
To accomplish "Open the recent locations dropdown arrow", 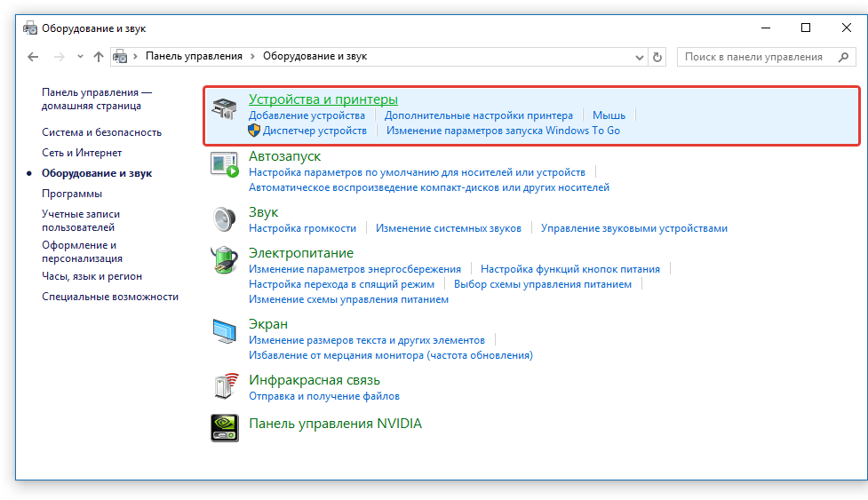I will (x=80, y=57).
